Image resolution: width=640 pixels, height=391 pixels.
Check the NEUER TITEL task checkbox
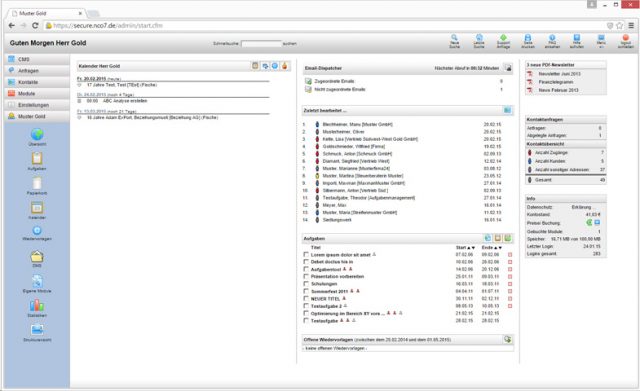click(x=306, y=298)
